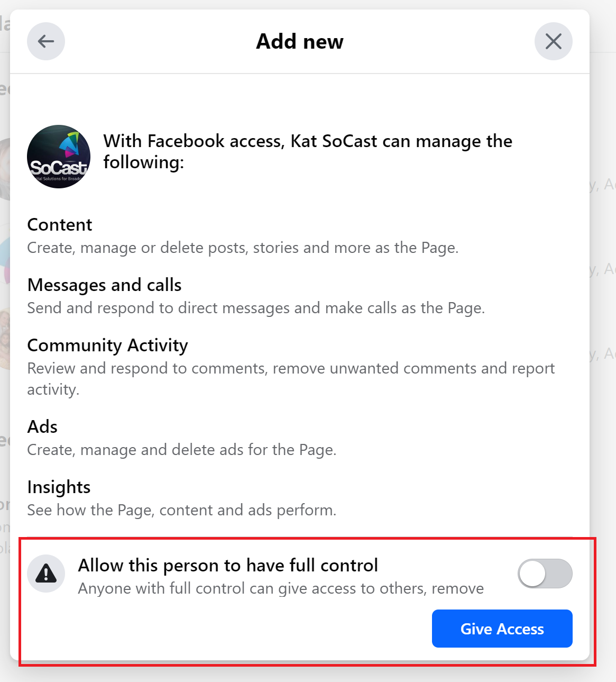Click the Add new dialog title
This screenshot has height=682, width=616.
pos(300,41)
